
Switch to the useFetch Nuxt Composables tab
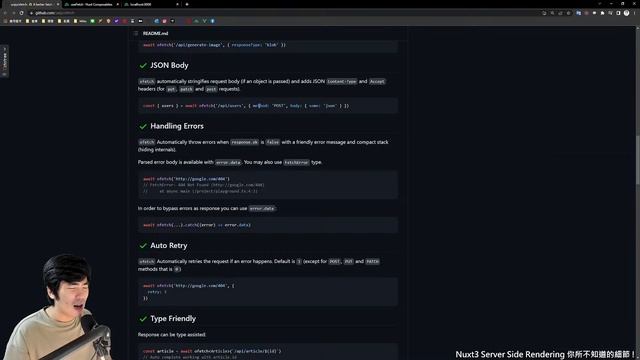(91, 4)
